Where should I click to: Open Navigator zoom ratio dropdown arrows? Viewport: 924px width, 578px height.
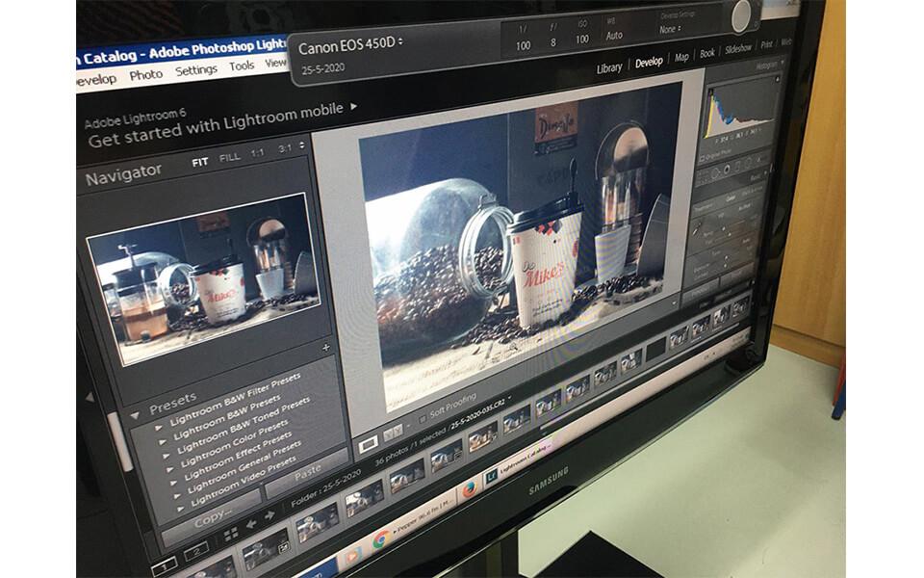302,145
